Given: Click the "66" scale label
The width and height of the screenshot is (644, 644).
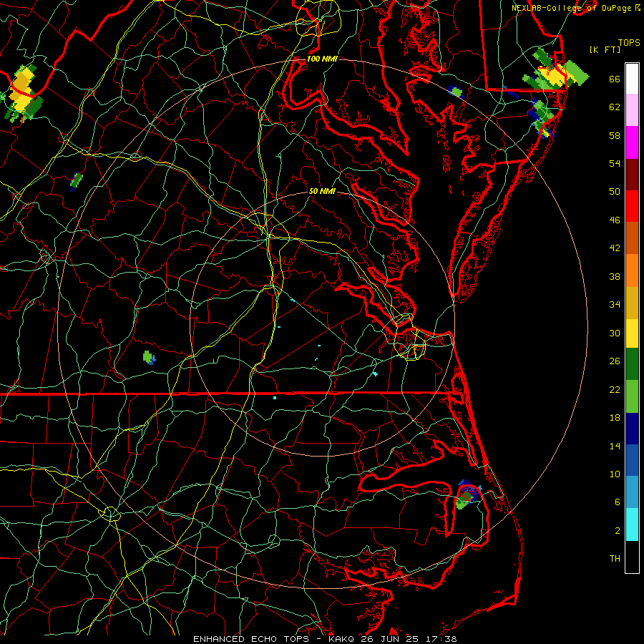Looking at the screenshot, I should pos(615,79).
